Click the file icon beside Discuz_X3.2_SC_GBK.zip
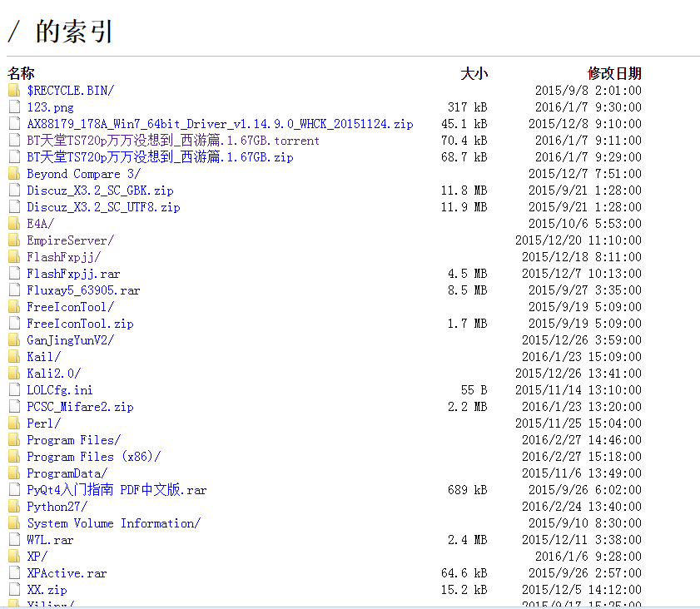 pyautogui.click(x=14, y=190)
